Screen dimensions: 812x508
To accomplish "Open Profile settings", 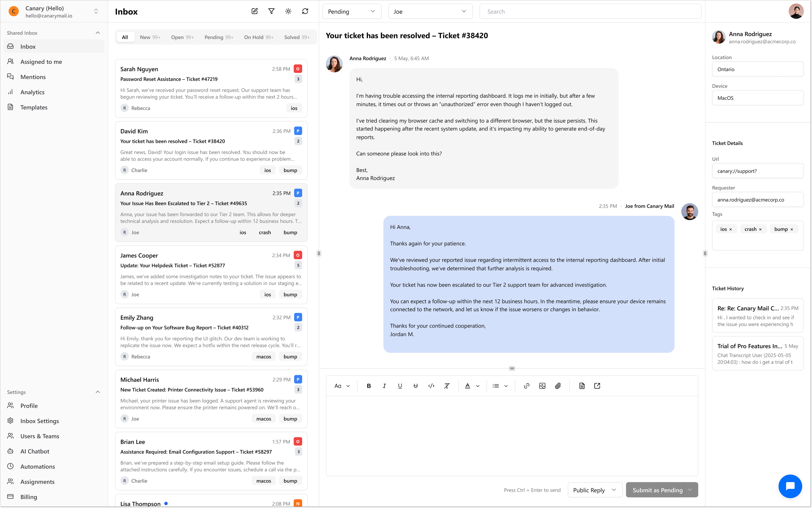I will click(x=54, y=406).
